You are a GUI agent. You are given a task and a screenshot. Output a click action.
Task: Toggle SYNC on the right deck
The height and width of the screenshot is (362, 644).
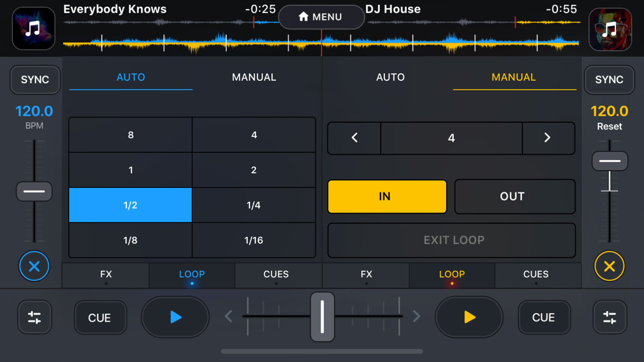[x=609, y=80]
